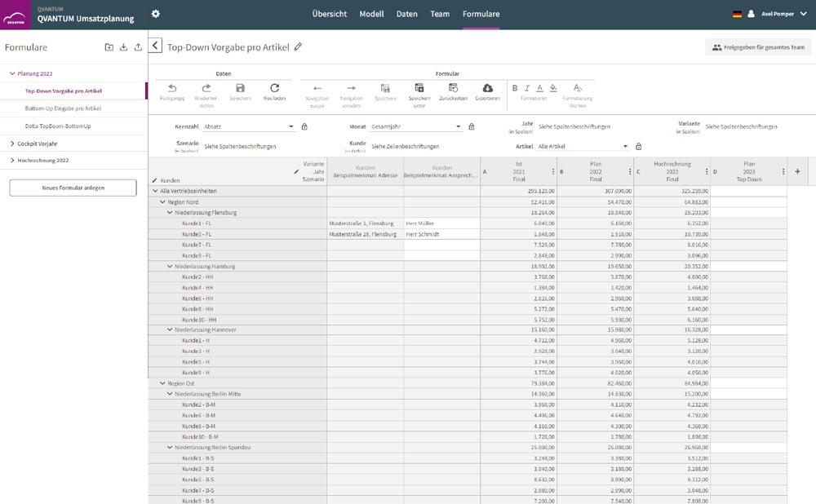Viewport: 816px width, 504px height.
Task: Switch to the Modell tab
Action: 371,14
